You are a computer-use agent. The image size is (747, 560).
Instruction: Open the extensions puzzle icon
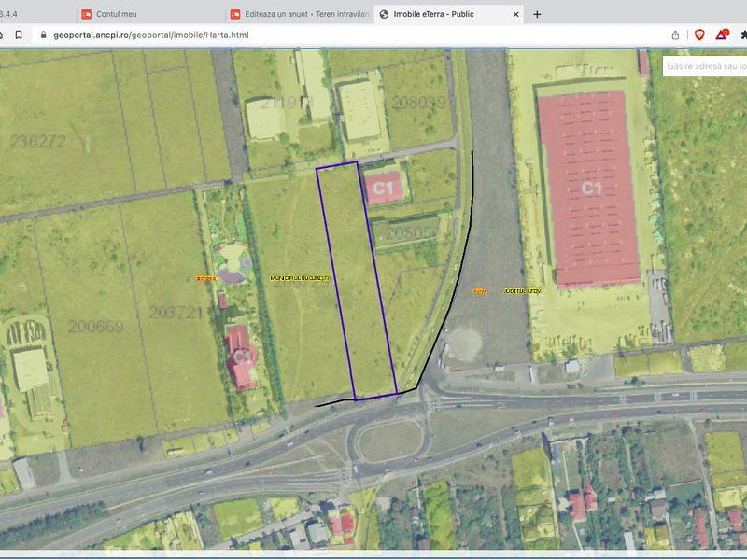pyautogui.click(x=743, y=35)
